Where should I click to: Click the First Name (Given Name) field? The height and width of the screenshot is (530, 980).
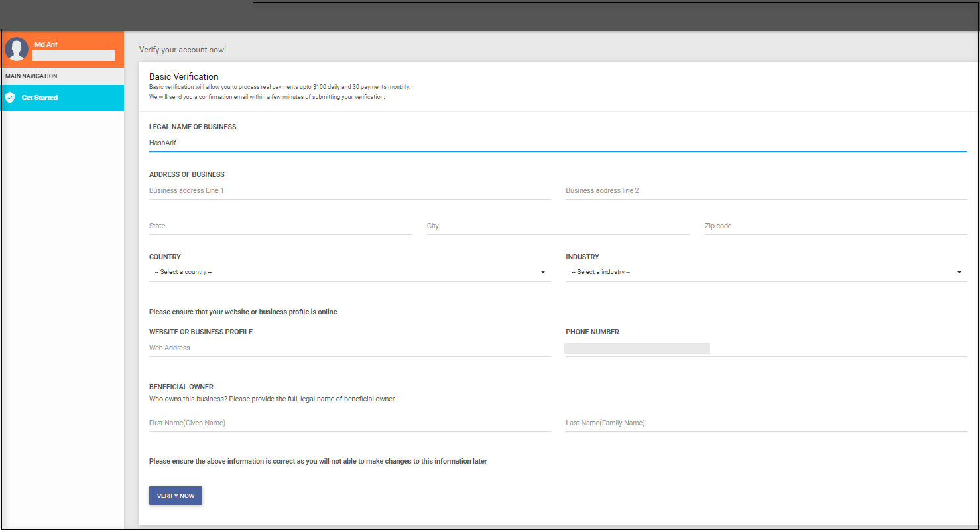pos(349,423)
